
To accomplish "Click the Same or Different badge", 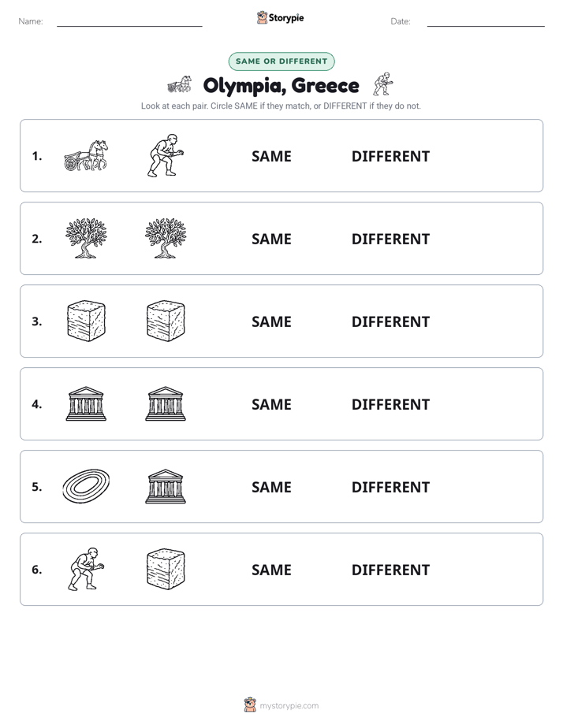I will pos(281,61).
